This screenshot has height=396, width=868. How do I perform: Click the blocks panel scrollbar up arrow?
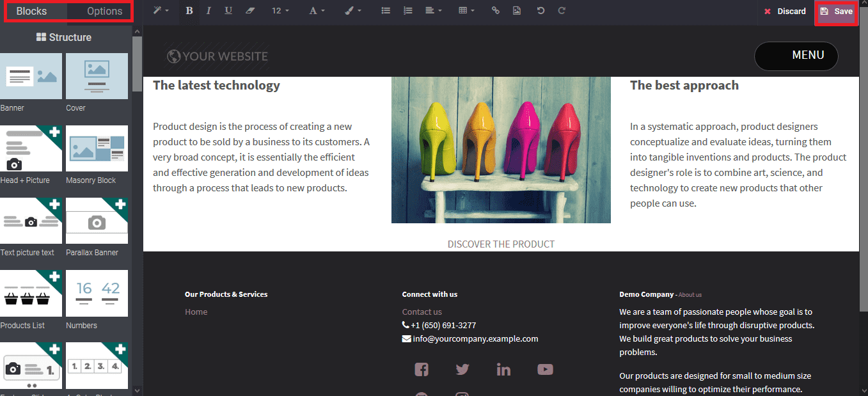tap(137, 31)
